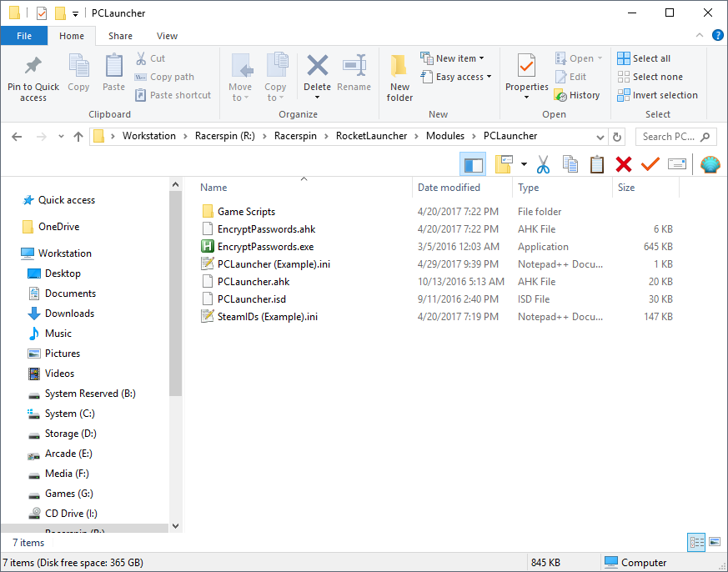Click Racerspin (R:) in the breadcrumb

(224, 136)
